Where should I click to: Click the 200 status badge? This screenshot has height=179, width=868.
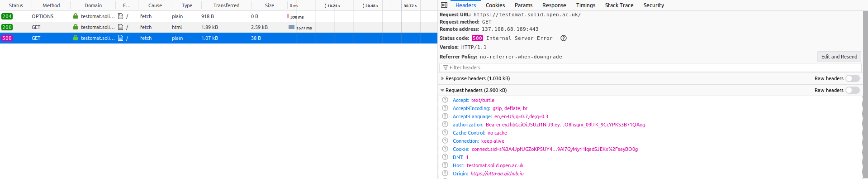(7, 27)
